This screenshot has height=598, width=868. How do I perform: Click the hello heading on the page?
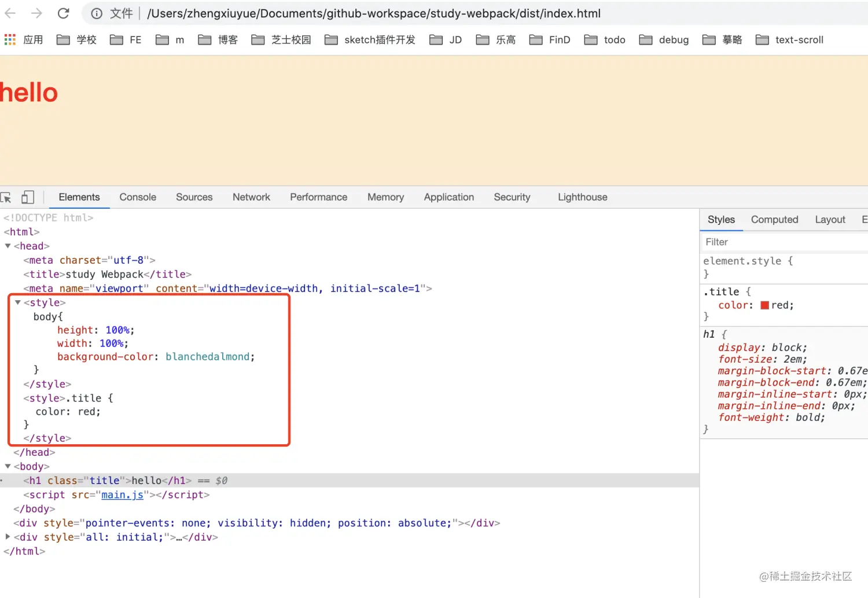pos(28,93)
